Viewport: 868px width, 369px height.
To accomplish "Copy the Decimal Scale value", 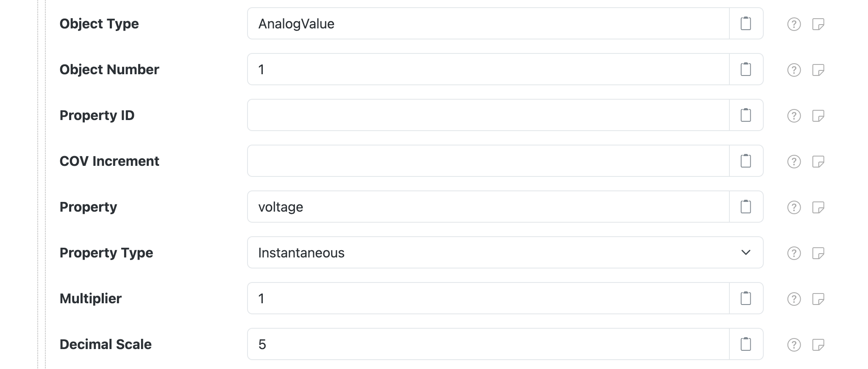I will click(746, 344).
